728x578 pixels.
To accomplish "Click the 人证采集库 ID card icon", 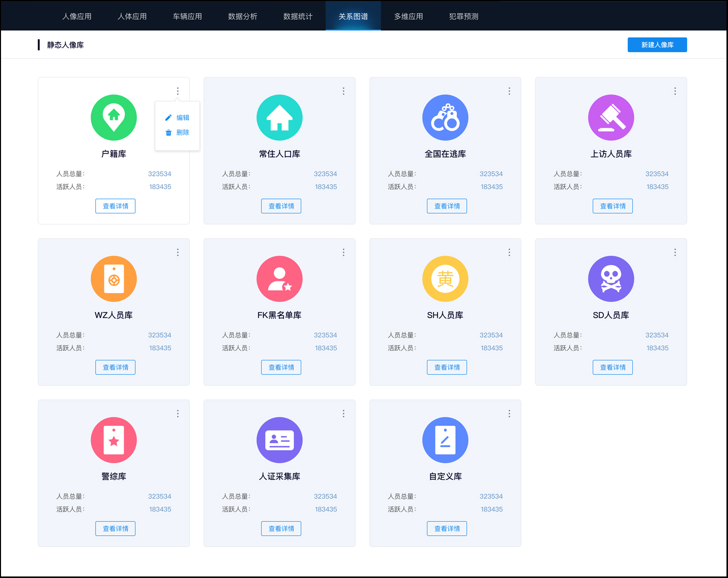I will tap(279, 440).
